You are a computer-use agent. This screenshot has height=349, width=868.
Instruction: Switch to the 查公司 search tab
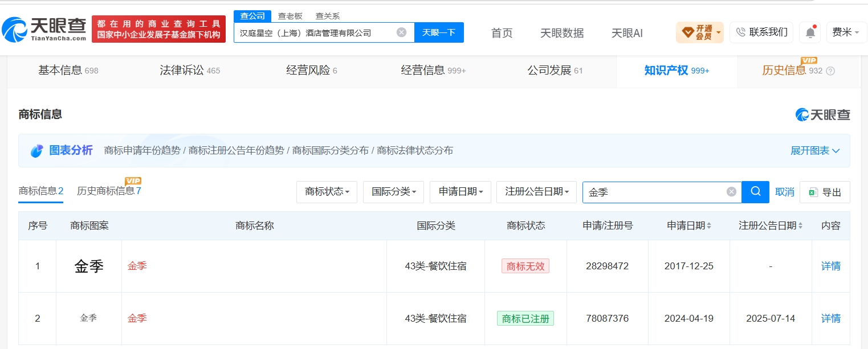252,16
